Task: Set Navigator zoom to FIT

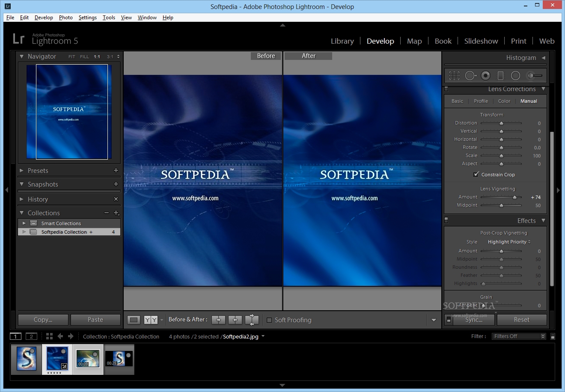Action: point(71,56)
